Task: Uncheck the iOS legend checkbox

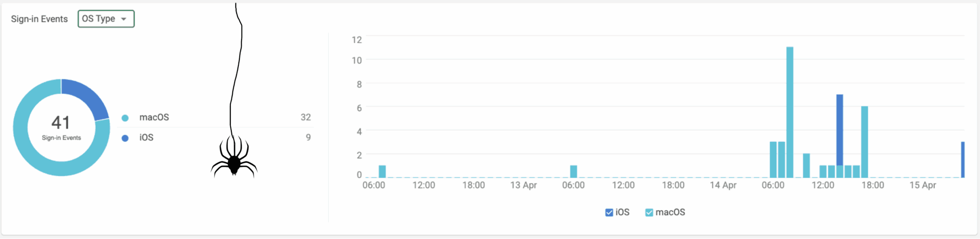Action: [609, 213]
